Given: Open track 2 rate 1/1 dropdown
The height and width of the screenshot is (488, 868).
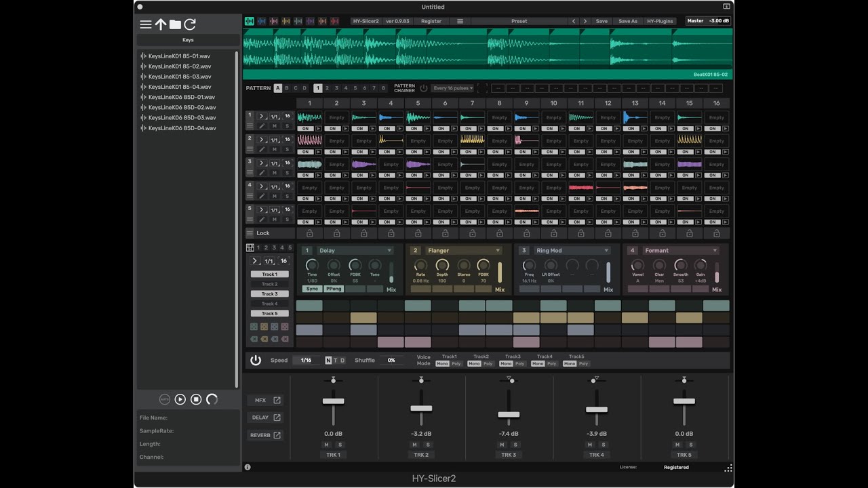Looking at the screenshot, I should click(275, 140).
